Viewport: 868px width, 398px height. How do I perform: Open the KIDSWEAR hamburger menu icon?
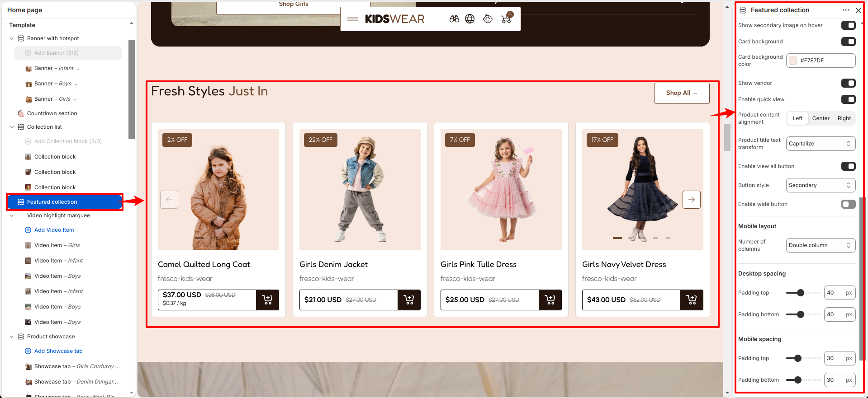[353, 19]
